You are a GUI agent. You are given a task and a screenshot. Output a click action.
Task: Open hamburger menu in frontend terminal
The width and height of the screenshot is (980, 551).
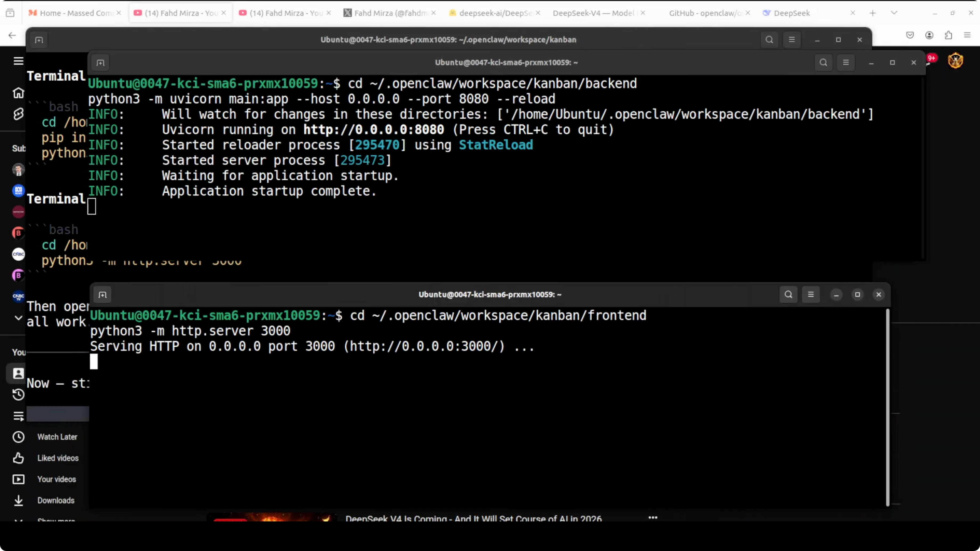click(811, 294)
